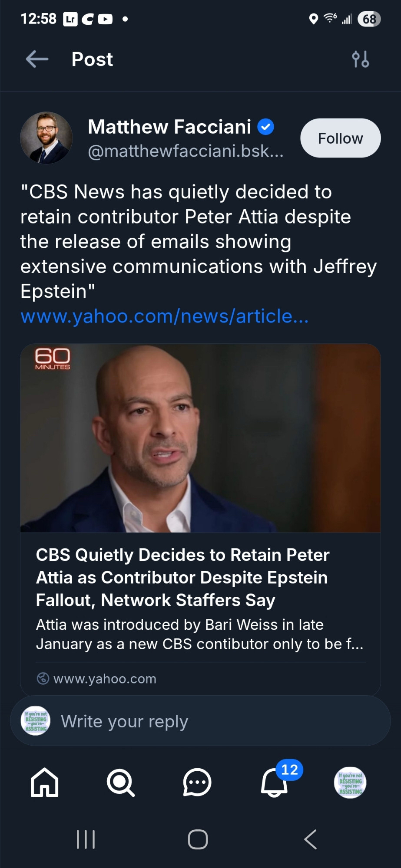The height and width of the screenshot is (868, 401).
Task: Open the Search magnifier tab
Action: [120, 783]
